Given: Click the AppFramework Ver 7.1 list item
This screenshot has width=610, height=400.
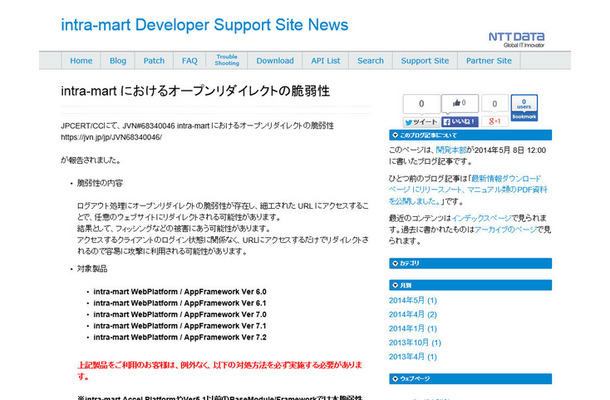Looking at the screenshot, I should [x=180, y=326].
